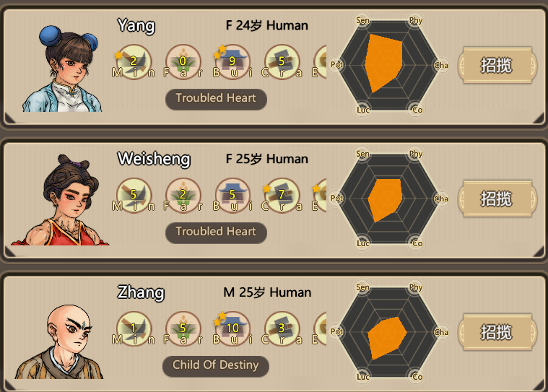Select Yang's Building skill icon showing 9
This screenshot has height=392, width=548.
232,62
